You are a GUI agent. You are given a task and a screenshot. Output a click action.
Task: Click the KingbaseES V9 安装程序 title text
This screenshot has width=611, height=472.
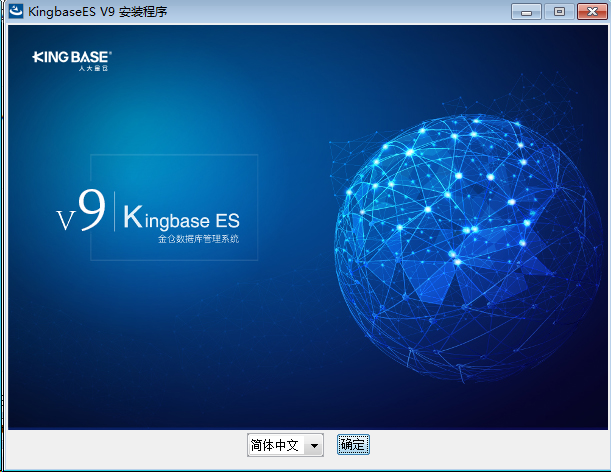[98, 11]
